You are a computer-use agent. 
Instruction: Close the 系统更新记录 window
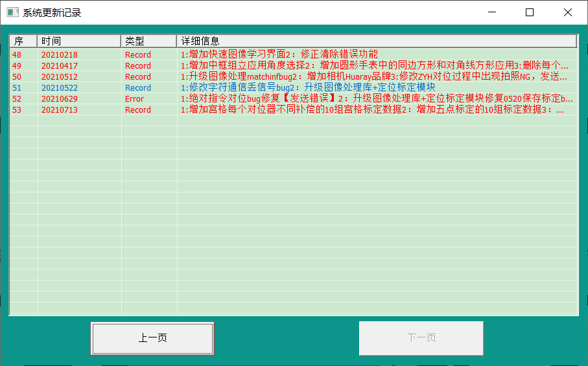568,12
